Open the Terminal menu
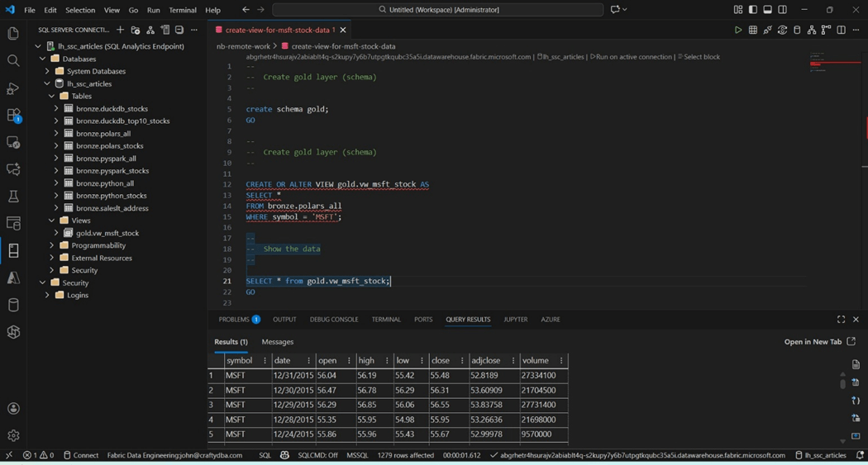This screenshot has height=465, width=868. pos(182,10)
